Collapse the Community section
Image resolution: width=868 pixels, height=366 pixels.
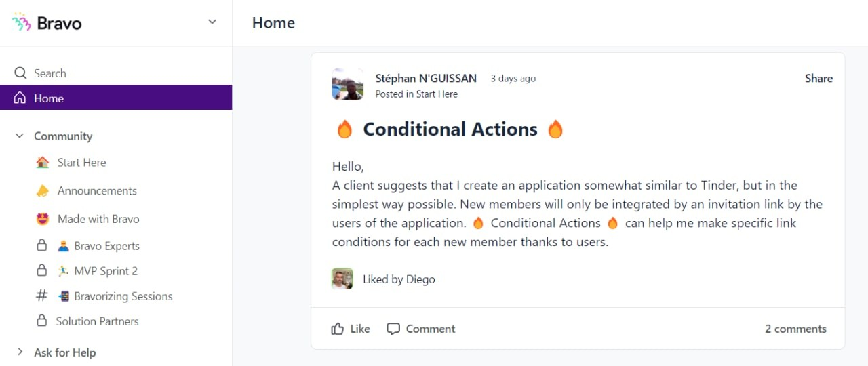coord(20,136)
